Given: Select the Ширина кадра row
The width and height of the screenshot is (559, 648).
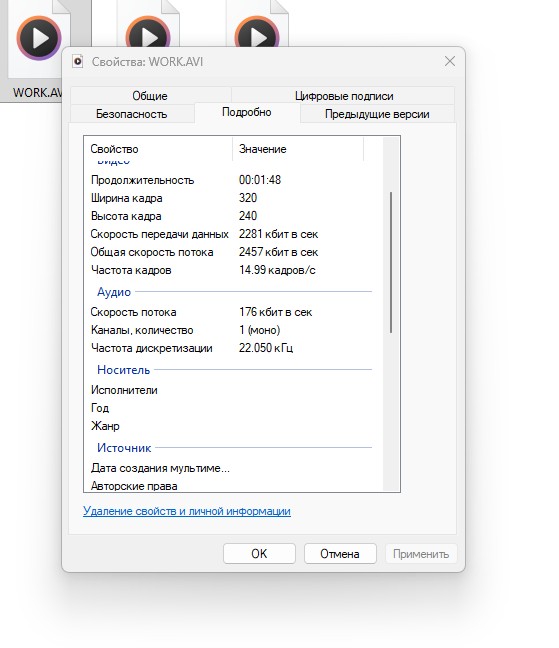Looking at the screenshot, I should click(x=231, y=198).
